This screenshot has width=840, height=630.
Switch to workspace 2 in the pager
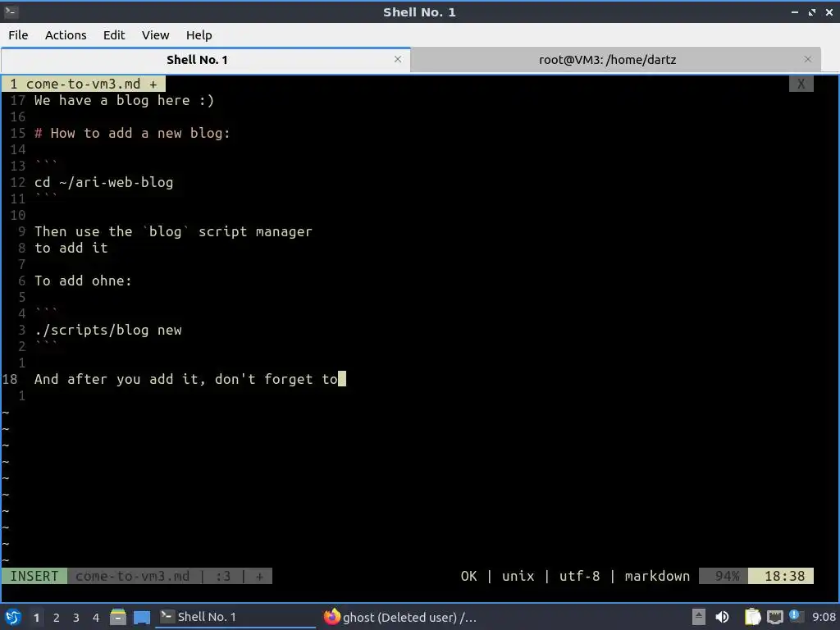click(x=57, y=618)
